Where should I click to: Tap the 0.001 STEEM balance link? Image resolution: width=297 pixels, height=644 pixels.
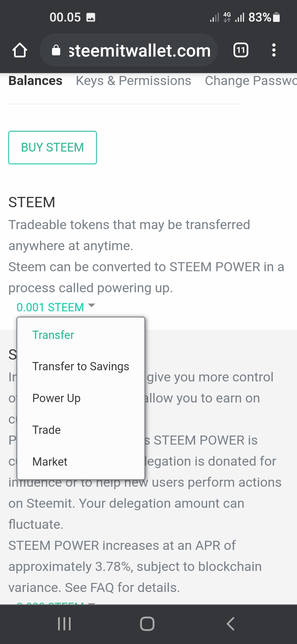tap(50, 308)
